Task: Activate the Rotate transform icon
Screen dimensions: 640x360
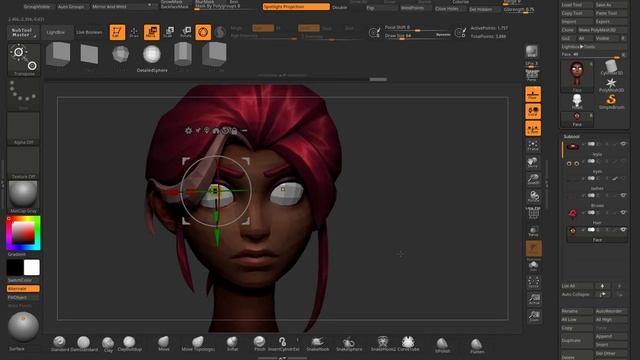Action: coord(186,32)
